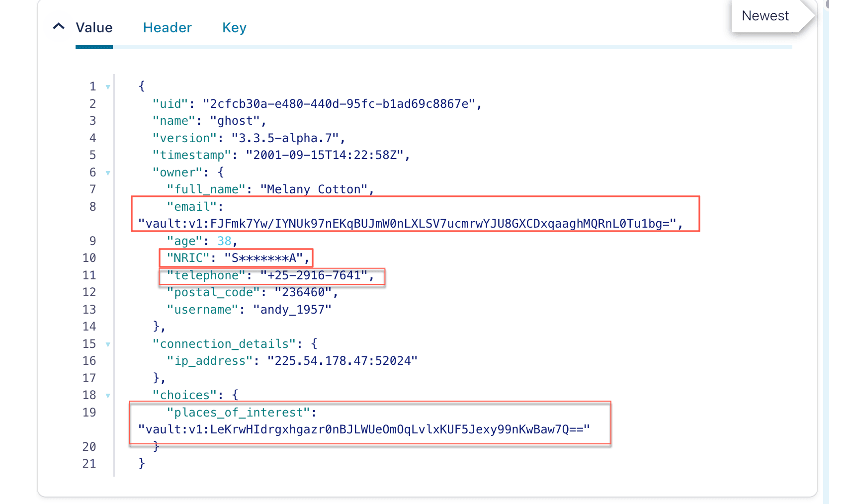This screenshot has height=504, width=850.
Task: Collapse the "owner" object fold arrow
Action: (x=108, y=173)
